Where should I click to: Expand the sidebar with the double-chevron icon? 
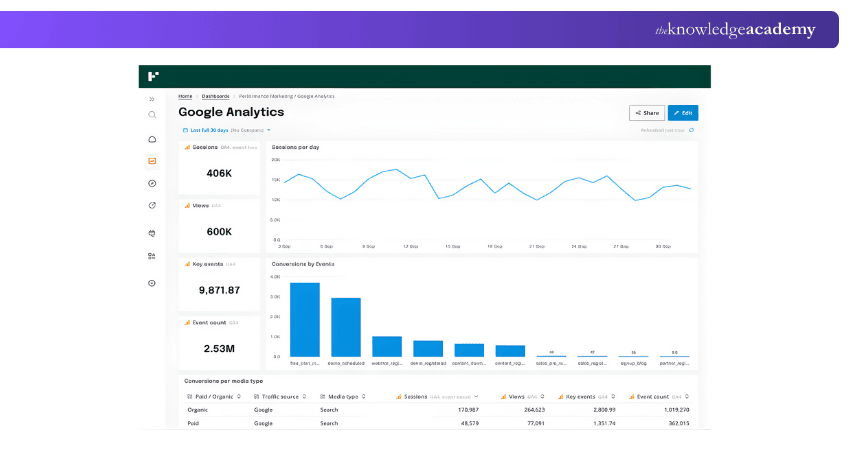[x=152, y=99]
